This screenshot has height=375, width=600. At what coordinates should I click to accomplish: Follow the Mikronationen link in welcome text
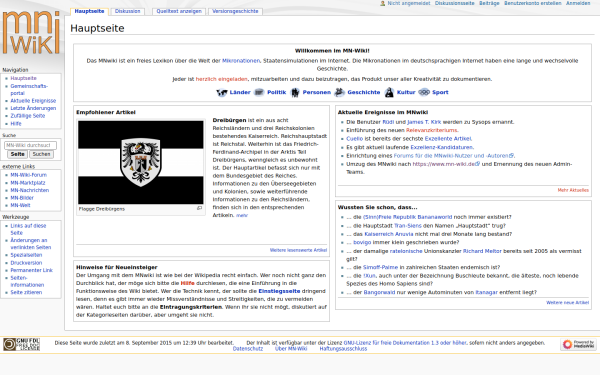tap(241, 60)
